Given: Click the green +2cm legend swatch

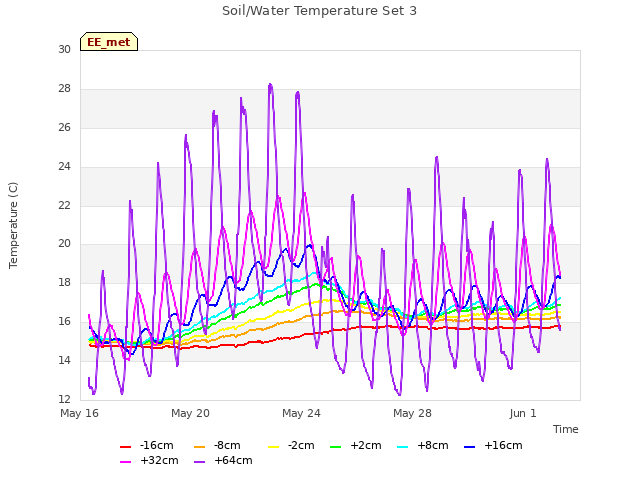Looking at the screenshot, I should [x=336, y=447].
